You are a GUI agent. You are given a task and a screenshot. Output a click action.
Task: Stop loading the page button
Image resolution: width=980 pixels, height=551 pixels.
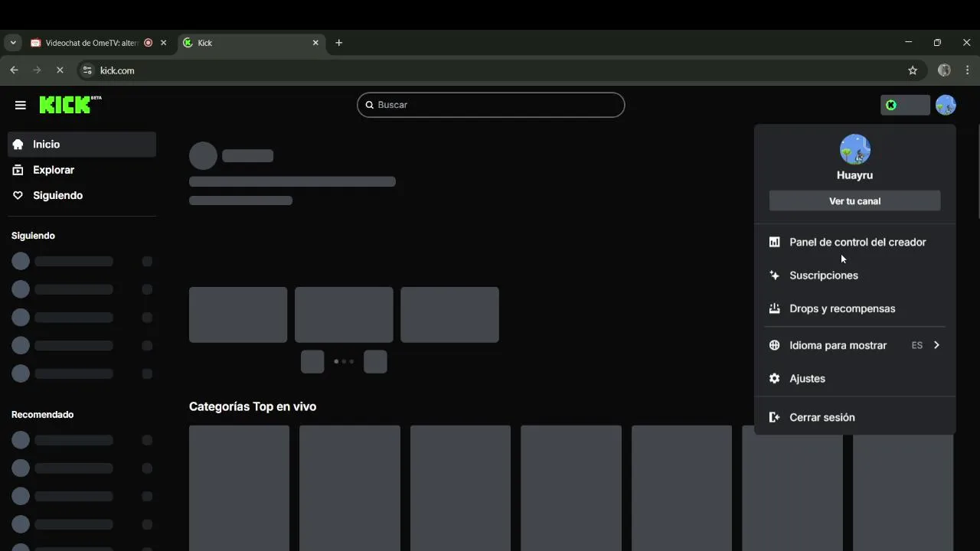point(60,70)
